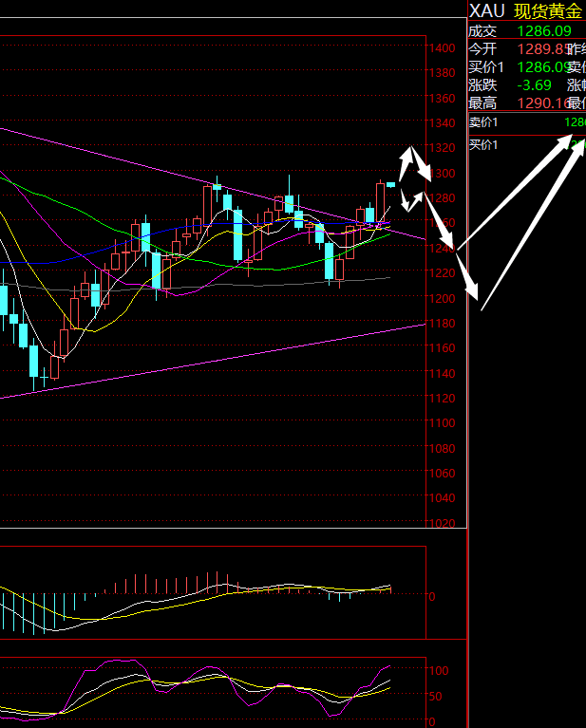Click the small 卖价1 order book row

[x=527, y=122]
